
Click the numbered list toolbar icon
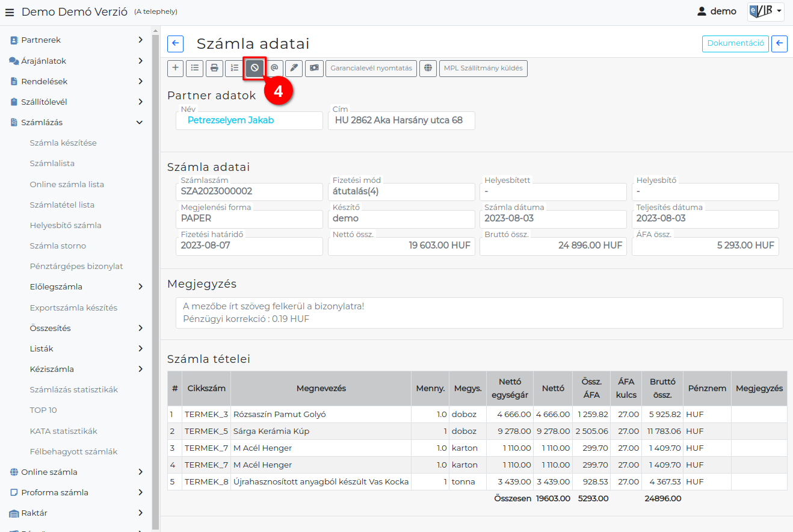233,68
